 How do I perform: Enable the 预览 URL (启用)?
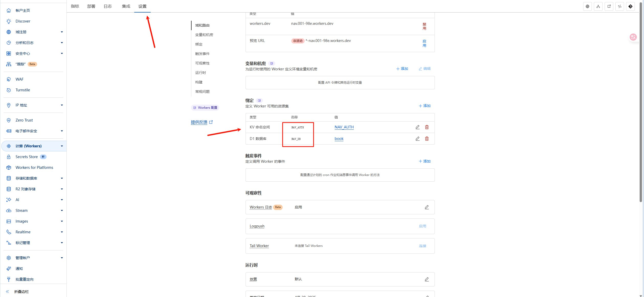click(424, 43)
